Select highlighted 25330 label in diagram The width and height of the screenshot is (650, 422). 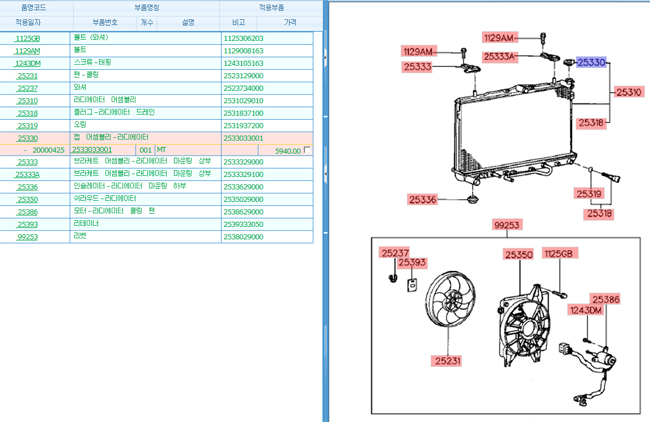(592, 63)
